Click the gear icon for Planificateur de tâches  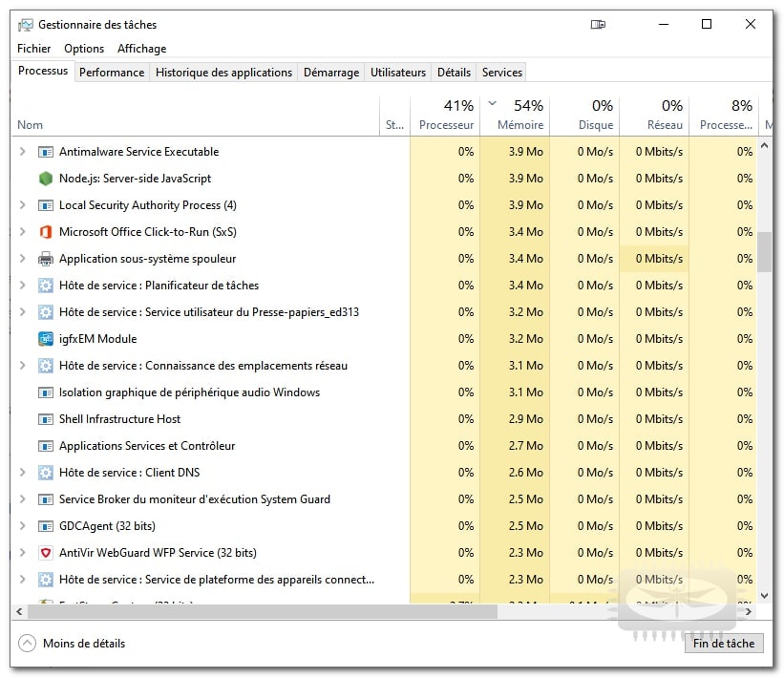tap(46, 286)
